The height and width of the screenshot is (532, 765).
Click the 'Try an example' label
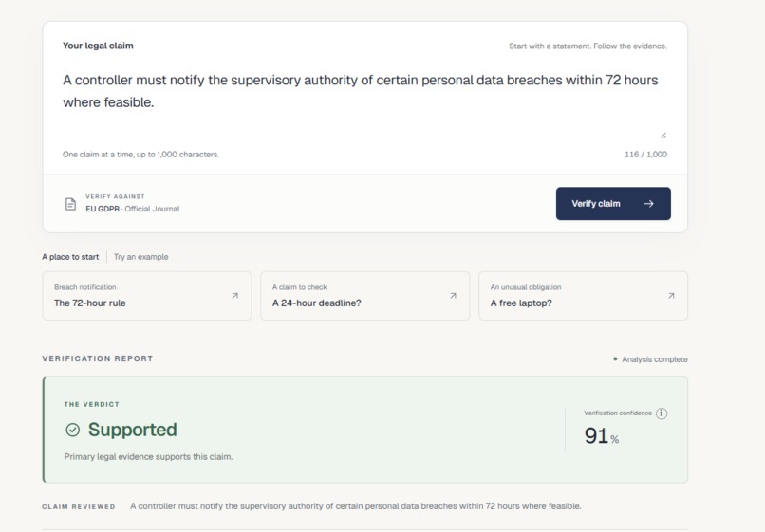coord(141,257)
